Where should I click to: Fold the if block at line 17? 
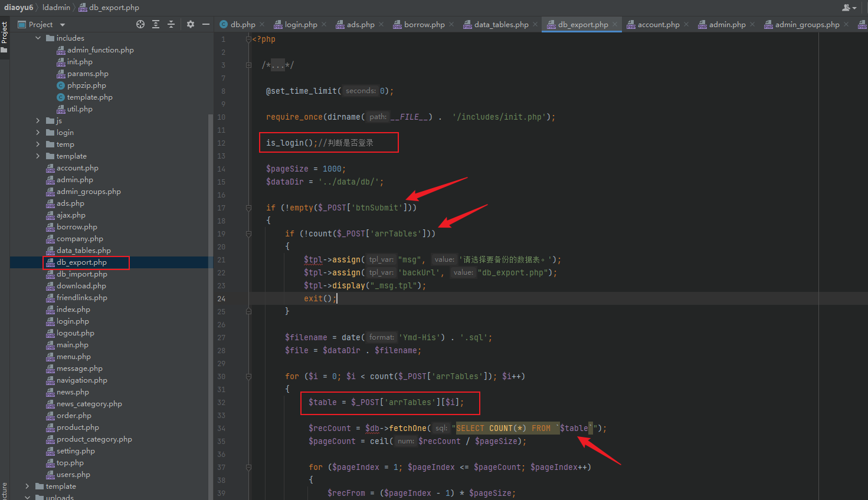(x=248, y=208)
